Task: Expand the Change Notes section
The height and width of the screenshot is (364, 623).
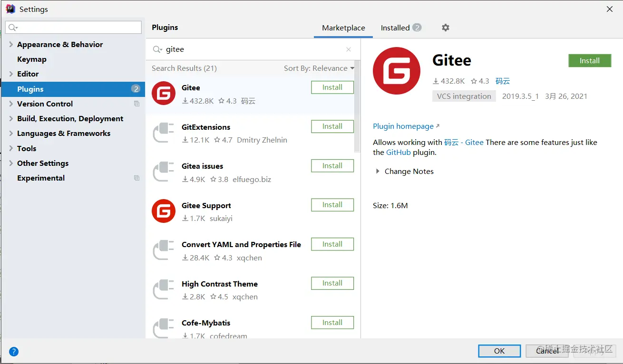Action: (378, 172)
